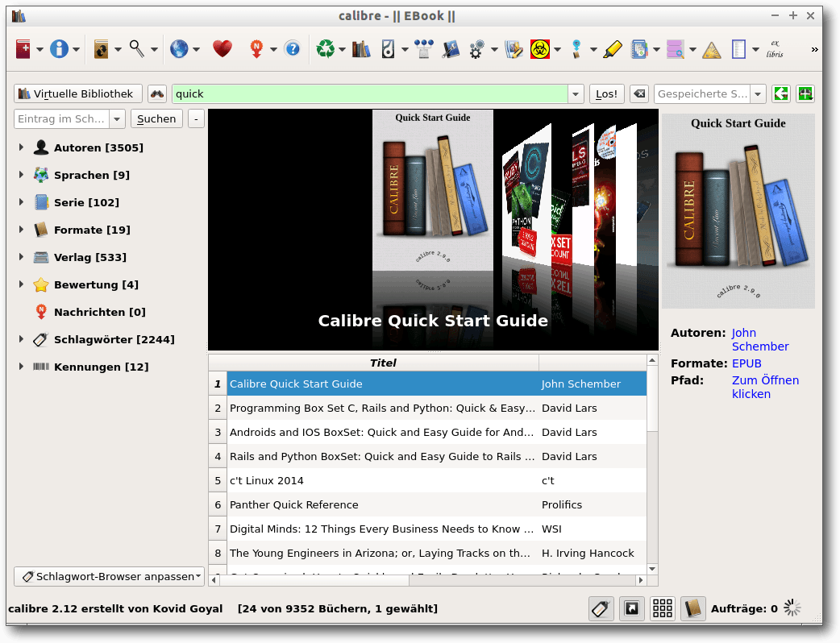Toggle the Tag Browser with the tag button

coord(601,608)
